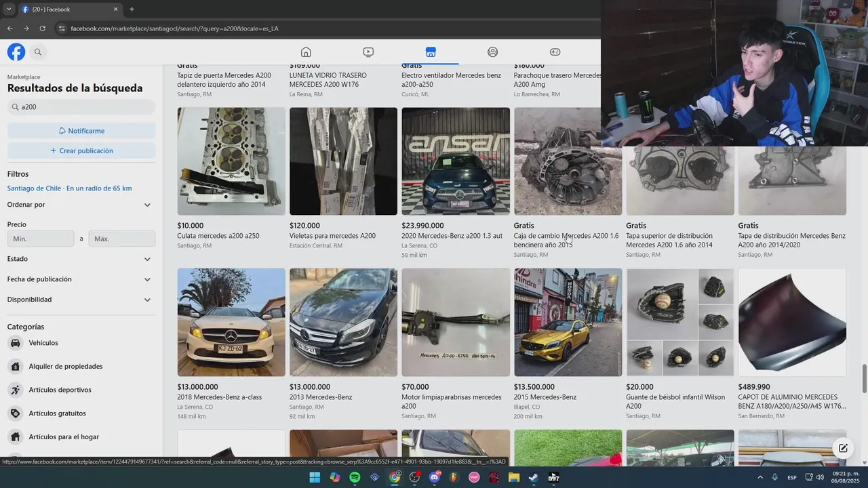The image size is (868, 488).
Task: Click the browser address bar URL
Action: [x=175, y=28]
